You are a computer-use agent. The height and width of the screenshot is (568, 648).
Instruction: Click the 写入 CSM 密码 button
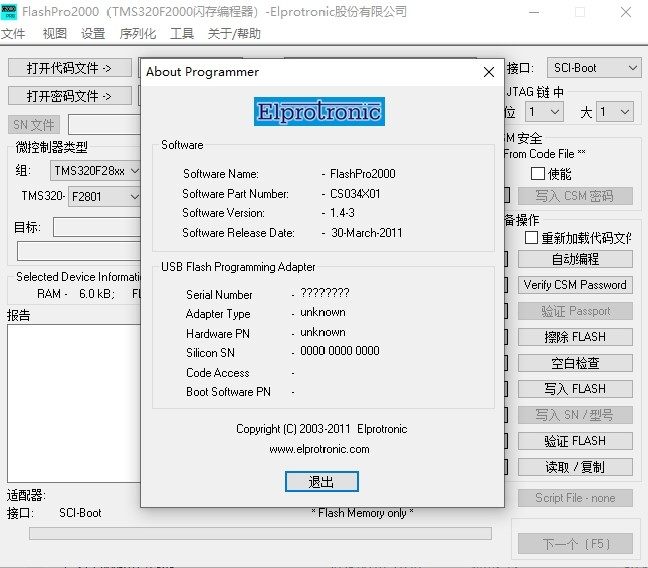[x=575, y=196]
